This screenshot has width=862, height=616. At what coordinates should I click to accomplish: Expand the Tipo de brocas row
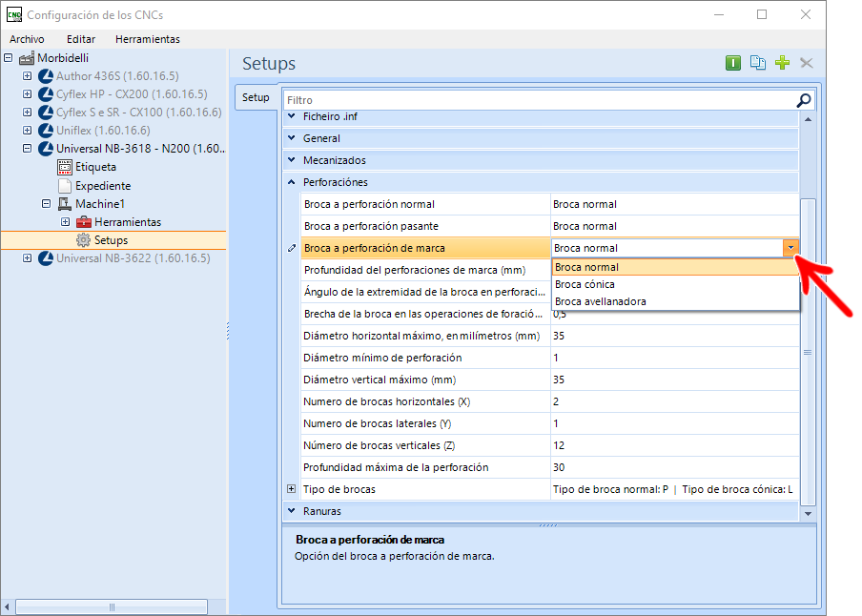[292, 489]
